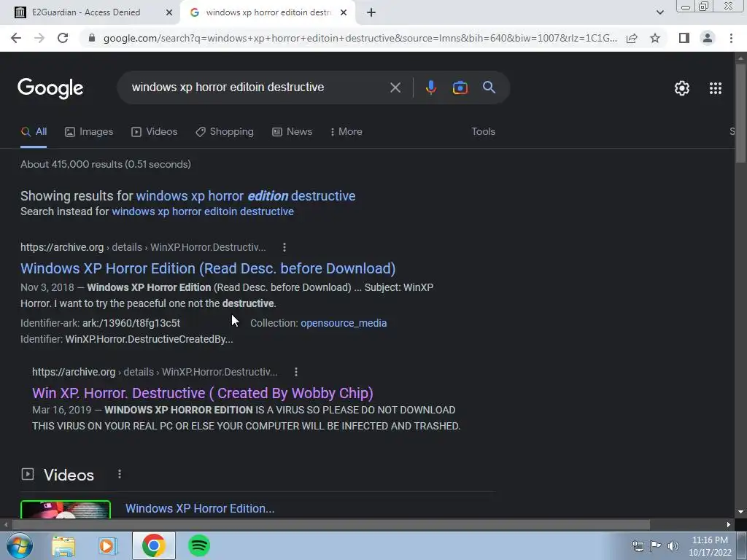
Task: Reload the Google search page
Action: (x=63, y=38)
